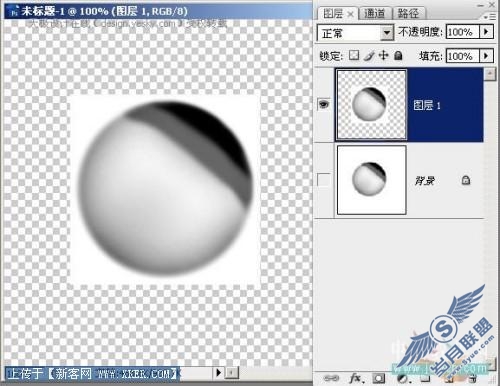Expand the 填充 fill arrow

[x=486, y=56]
